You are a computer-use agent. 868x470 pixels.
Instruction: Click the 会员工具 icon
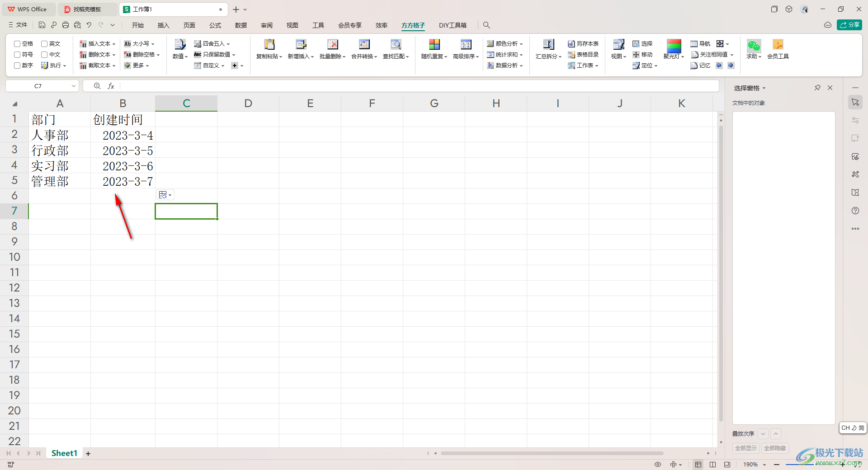[778, 44]
